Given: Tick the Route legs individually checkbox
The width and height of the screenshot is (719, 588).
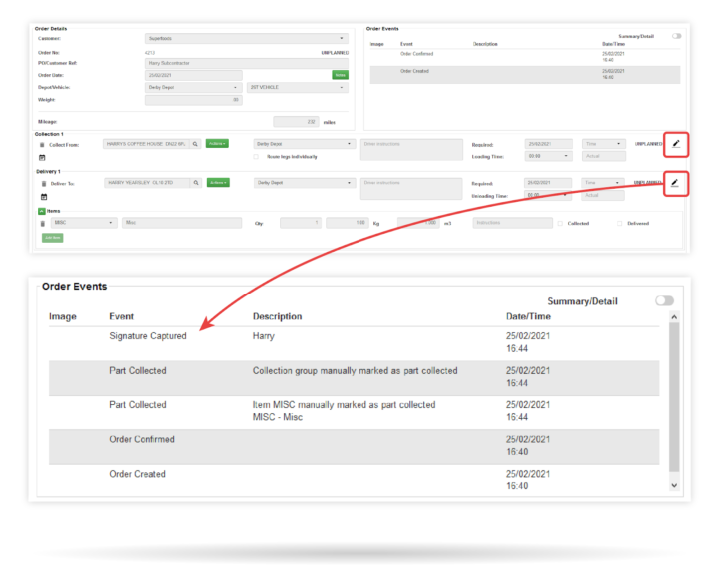Looking at the screenshot, I should 256,157.
